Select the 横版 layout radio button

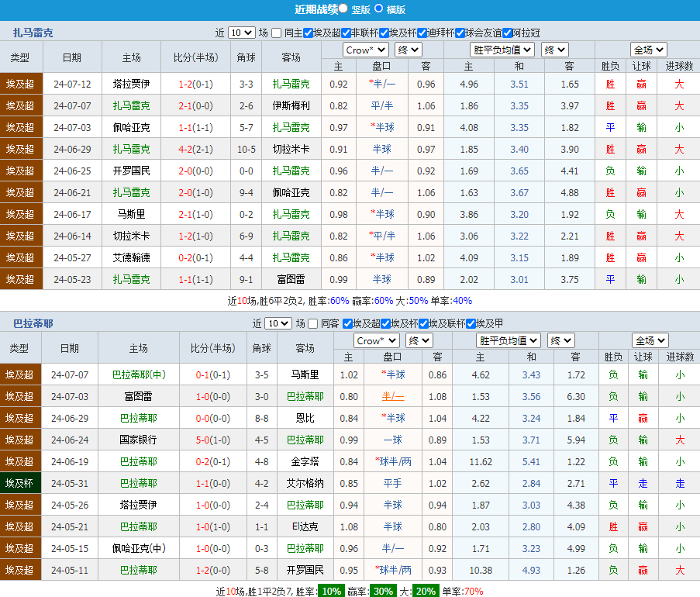(x=378, y=9)
